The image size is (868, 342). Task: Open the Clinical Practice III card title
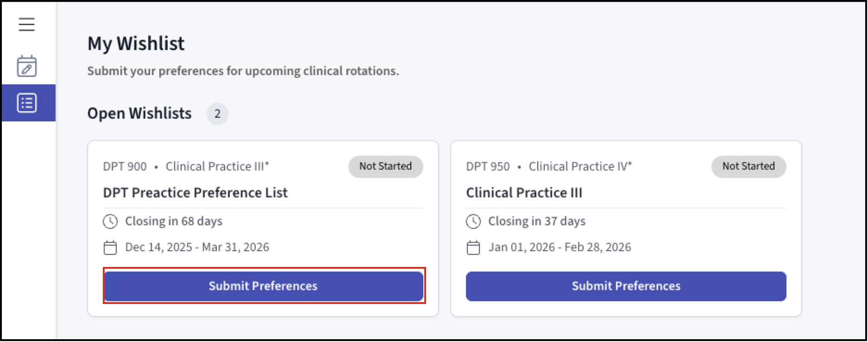tap(524, 192)
